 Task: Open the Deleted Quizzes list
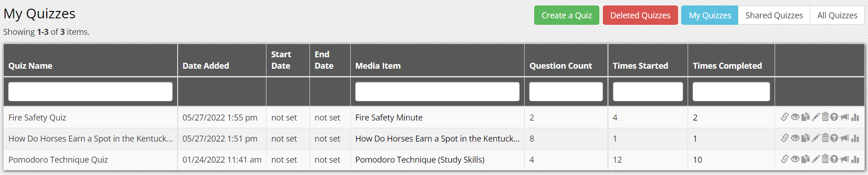tap(640, 15)
